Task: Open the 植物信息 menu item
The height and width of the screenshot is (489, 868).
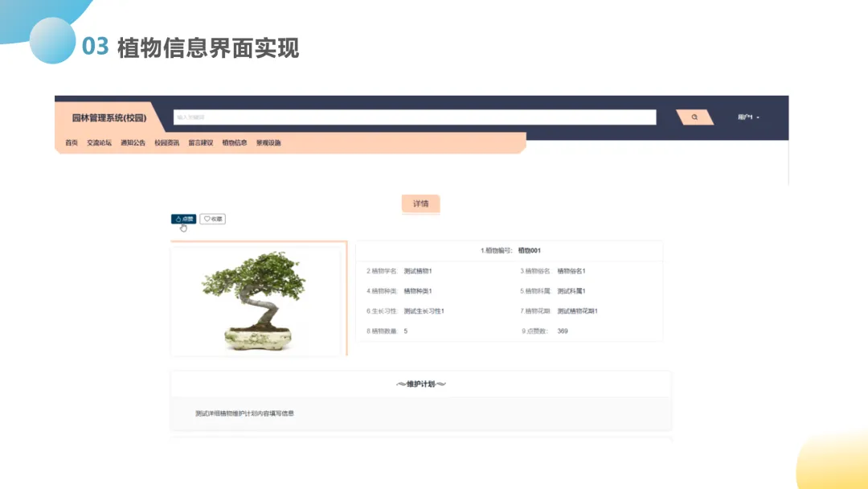Action: (234, 142)
